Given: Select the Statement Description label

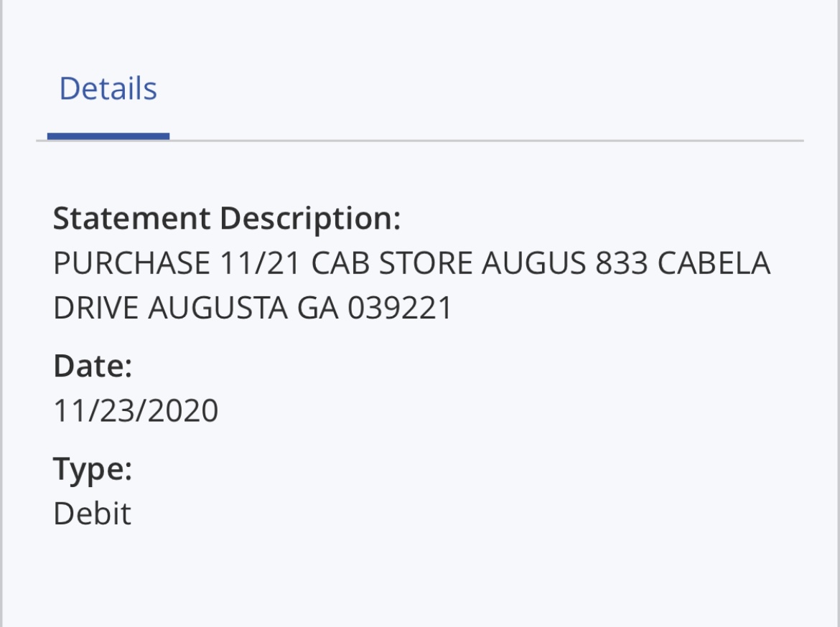Looking at the screenshot, I should coord(227,219).
